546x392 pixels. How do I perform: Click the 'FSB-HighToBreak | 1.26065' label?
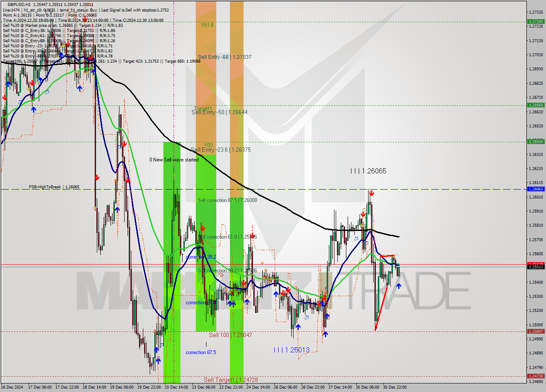point(54,187)
